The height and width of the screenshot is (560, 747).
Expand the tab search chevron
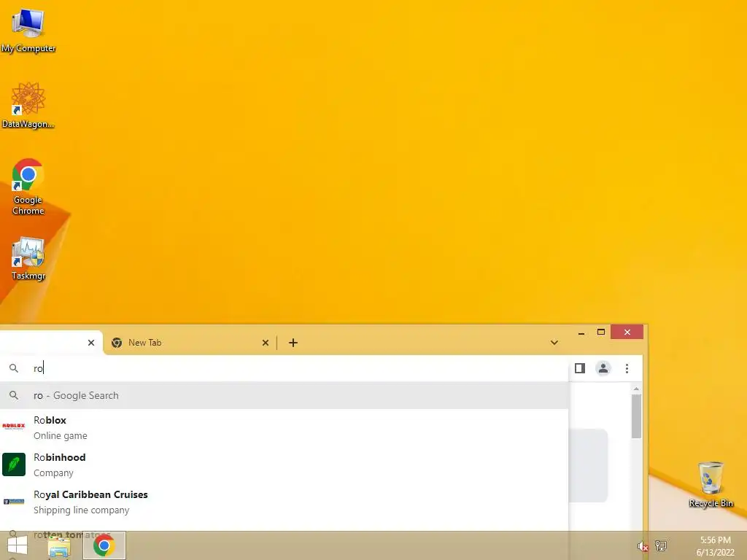tap(554, 343)
